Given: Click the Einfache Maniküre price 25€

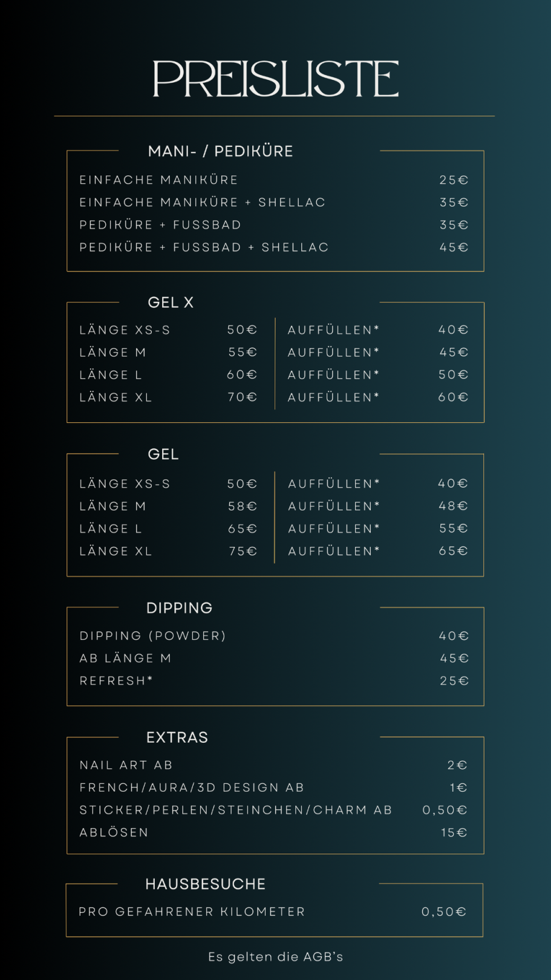Looking at the screenshot, I should tap(454, 180).
